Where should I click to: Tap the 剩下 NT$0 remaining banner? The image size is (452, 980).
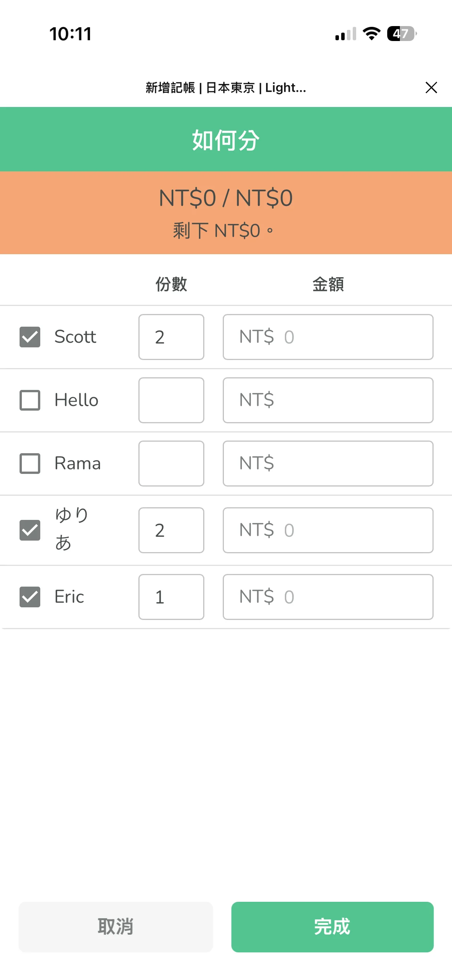pyautogui.click(x=226, y=229)
